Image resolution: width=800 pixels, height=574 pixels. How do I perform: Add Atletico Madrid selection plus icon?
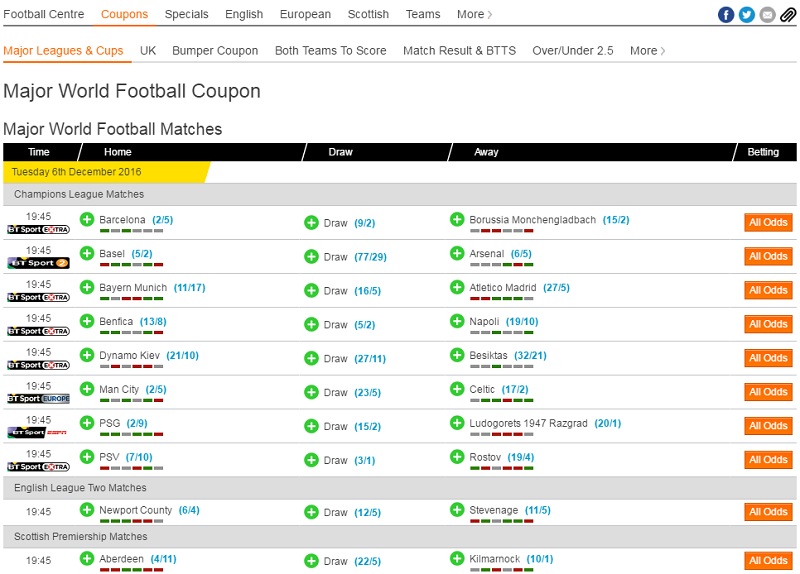click(x=457, y=287)
